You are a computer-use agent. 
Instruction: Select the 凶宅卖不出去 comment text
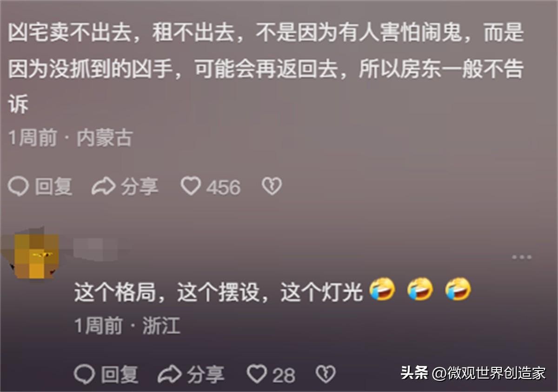pyautogui.click(x=266, y=70)
